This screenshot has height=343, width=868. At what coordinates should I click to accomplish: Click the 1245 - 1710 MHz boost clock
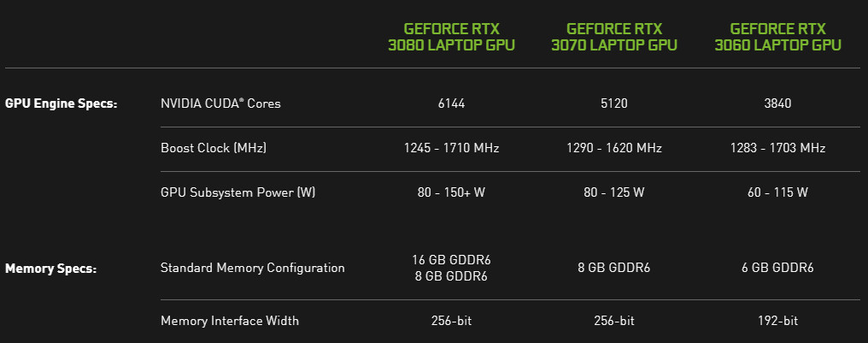coord(451,148)
